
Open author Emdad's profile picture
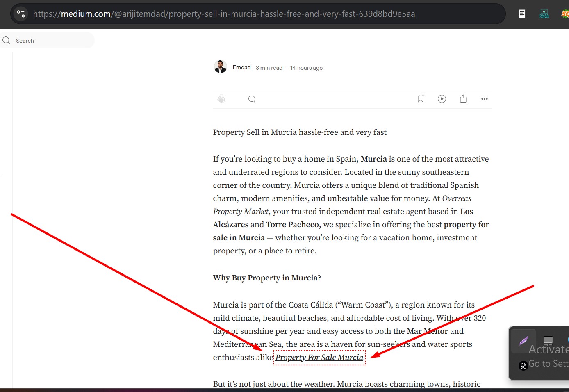(x=221, y=66)
